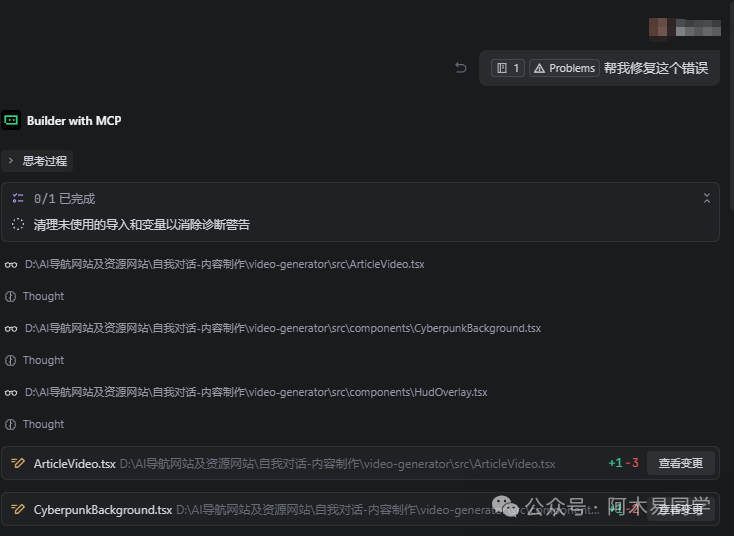The image size is (734, 536).
Task: Click the brain icon of the last Thought
Action: 10,424
